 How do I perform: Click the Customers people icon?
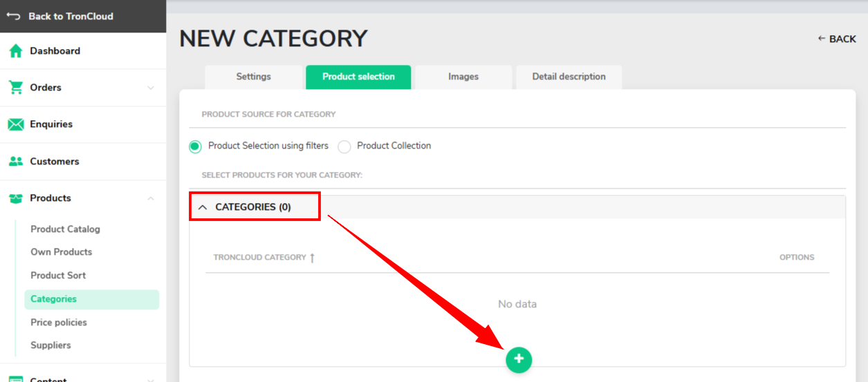(15, 161)
